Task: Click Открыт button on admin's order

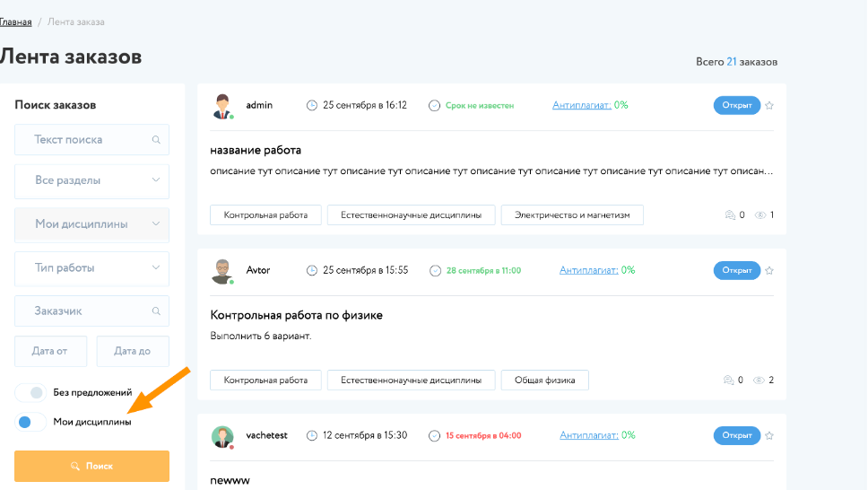Action: coord(736,105)
